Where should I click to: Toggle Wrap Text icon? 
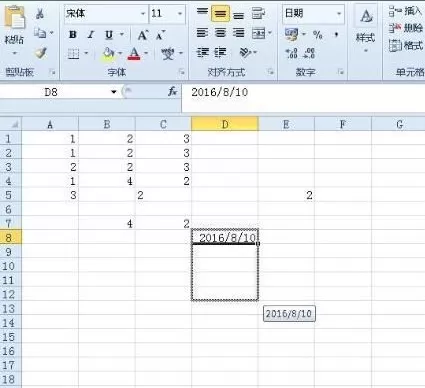[x=258, y=13]
